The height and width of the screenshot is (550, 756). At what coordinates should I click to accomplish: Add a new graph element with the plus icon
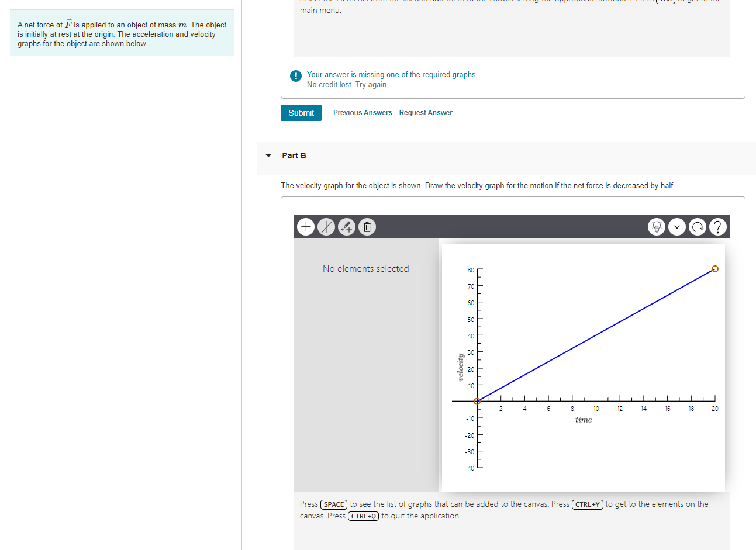coord(306,227)
